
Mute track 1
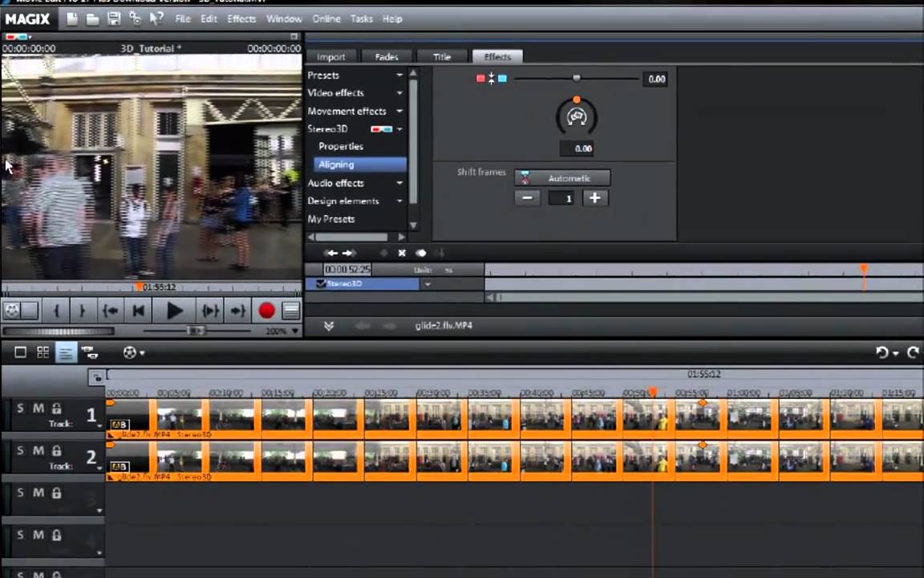[38, 408]
